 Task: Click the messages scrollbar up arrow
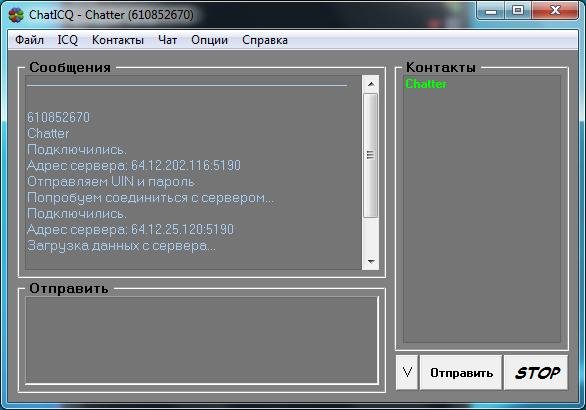[371, 84]
